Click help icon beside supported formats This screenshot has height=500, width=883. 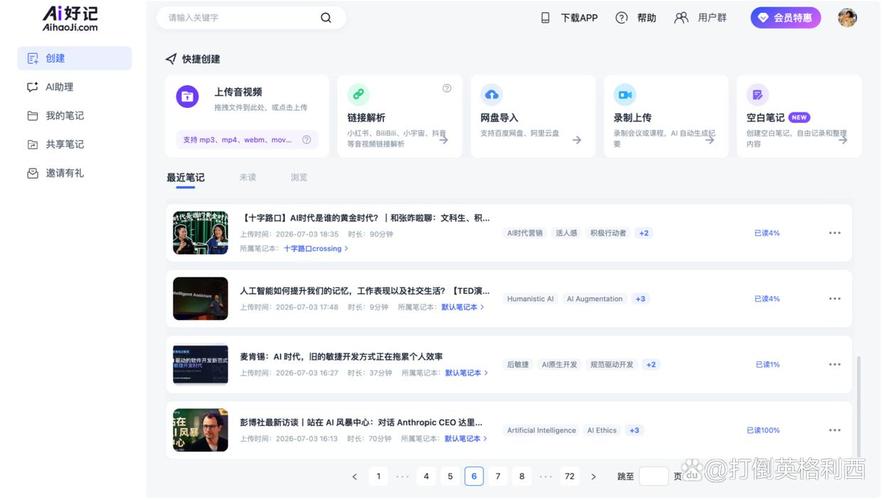(306, 140)
